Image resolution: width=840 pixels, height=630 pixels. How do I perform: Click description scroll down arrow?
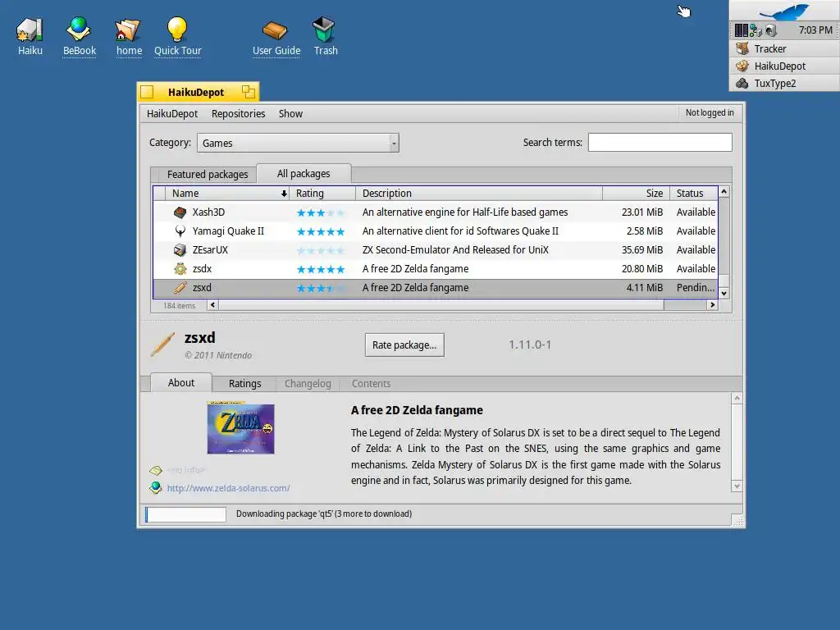coord(737,486)
